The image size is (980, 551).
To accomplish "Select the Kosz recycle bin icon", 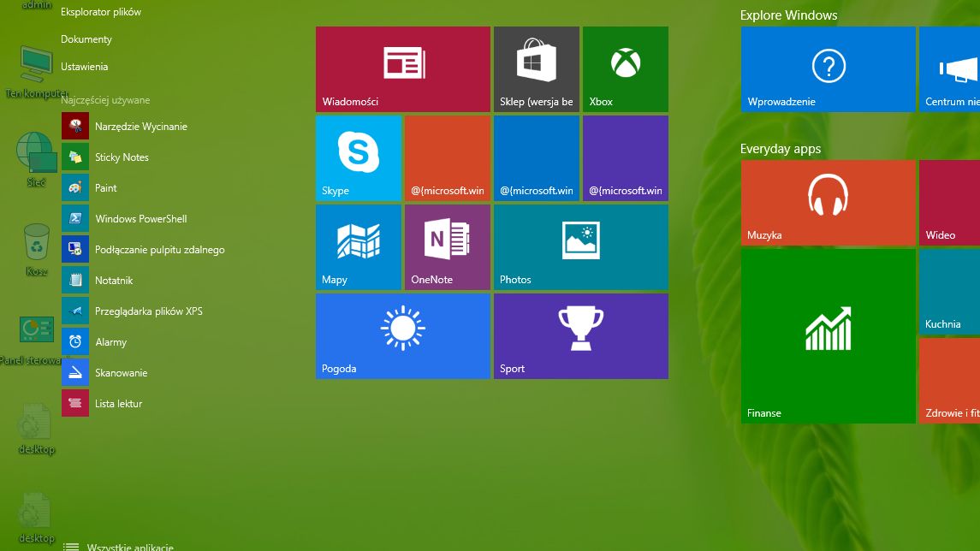I will pos(36,249).
